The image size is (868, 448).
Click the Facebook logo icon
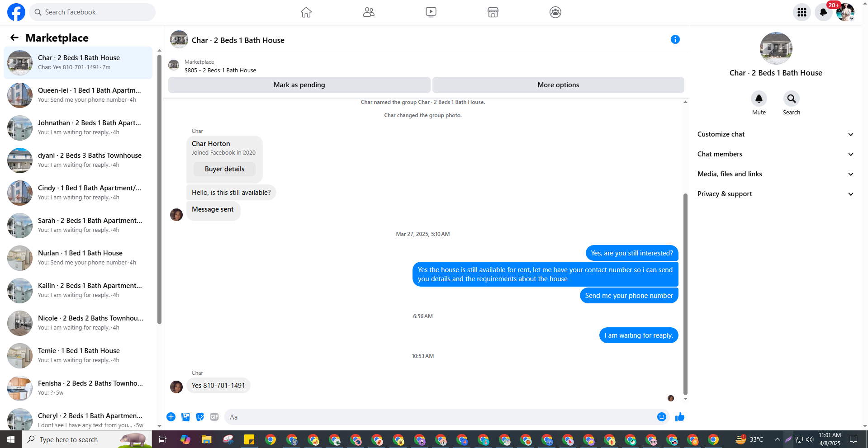pos(16,12)
